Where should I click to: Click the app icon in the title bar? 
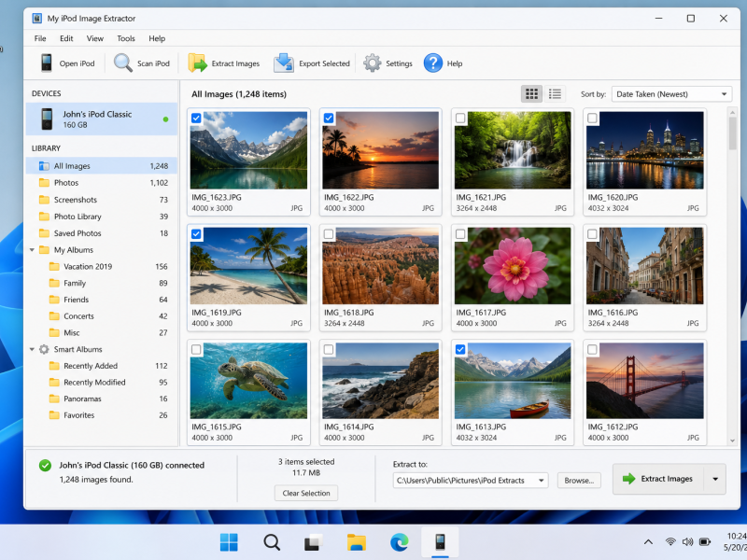point(37,18)
